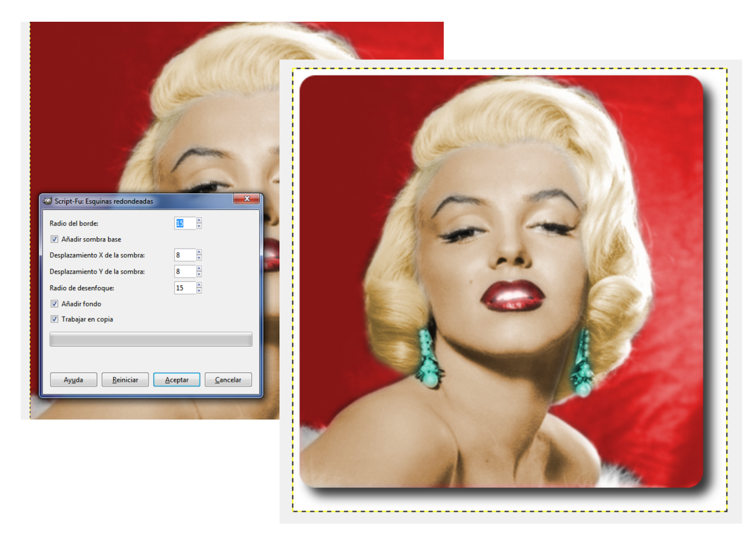Disable the Trabajar en copia checkbox
756x535 pixels.
pos(54,319)
